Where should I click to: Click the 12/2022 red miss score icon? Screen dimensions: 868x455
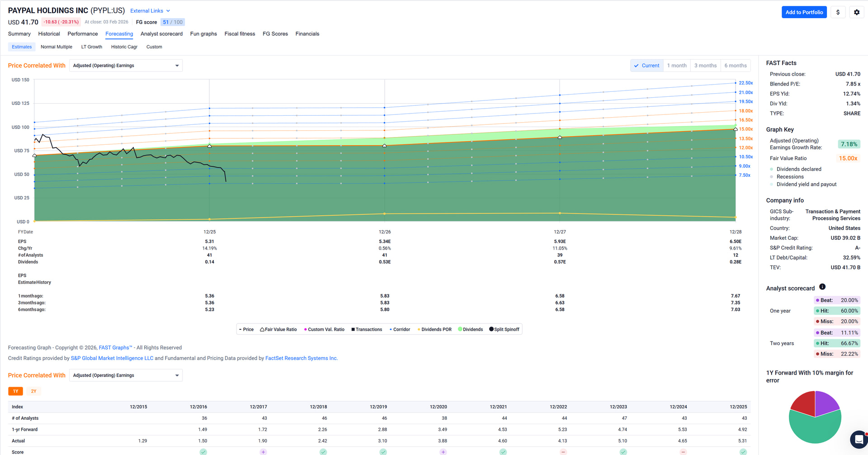point(563,452)
